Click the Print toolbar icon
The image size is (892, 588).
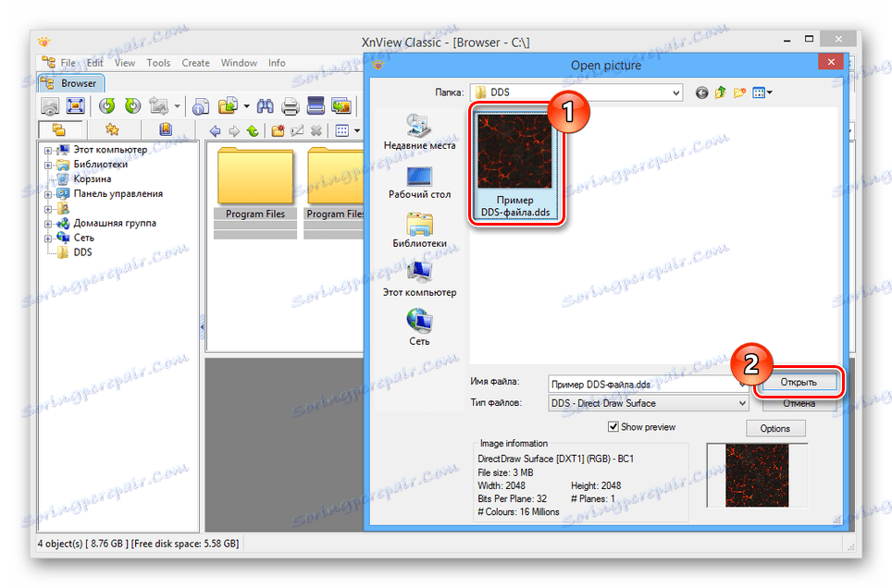tap(291, 105)
